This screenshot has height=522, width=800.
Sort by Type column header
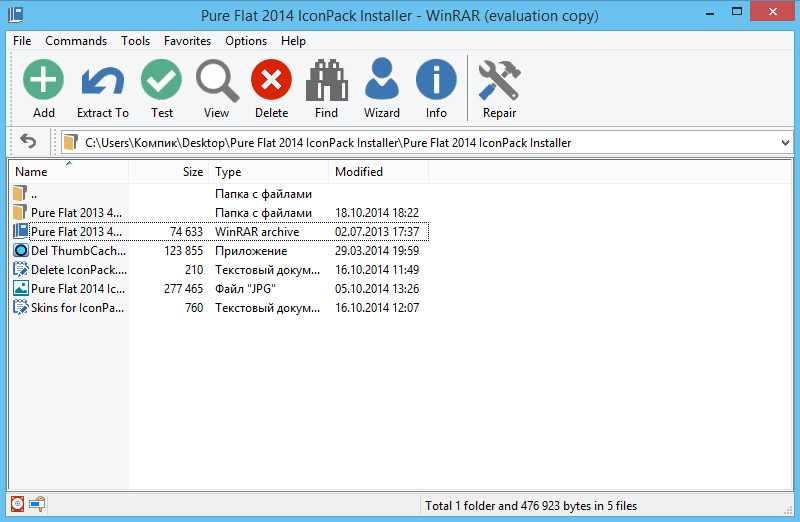[x=269, y=172]
